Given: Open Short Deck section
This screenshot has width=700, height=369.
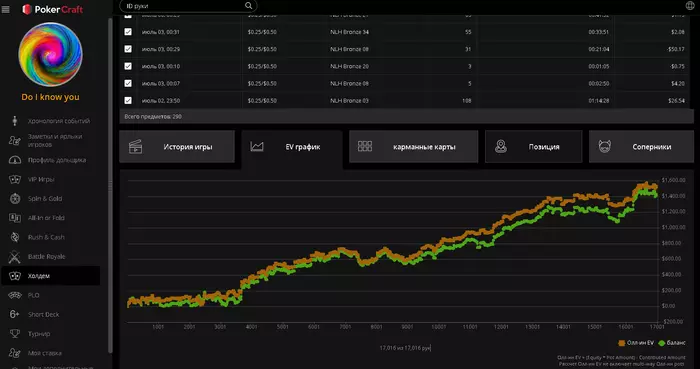Looking at the screenshot, I should tap(43, 315).
